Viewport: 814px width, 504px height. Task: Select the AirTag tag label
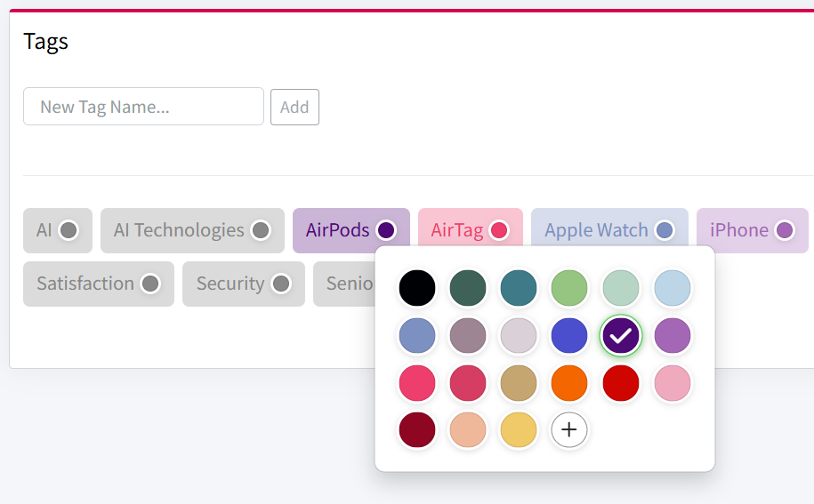point(457,230)
